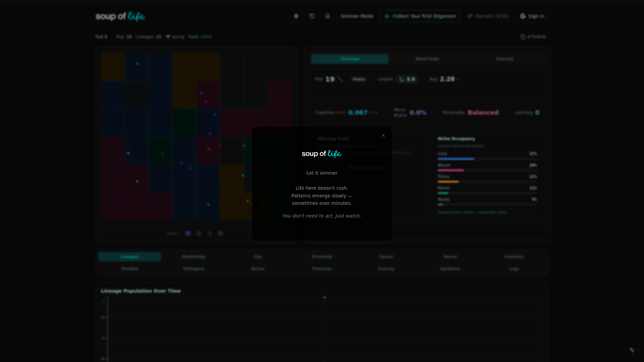Open the notification bell in the top bar
This screenshot has height=362, width=644.
[328, 16]
